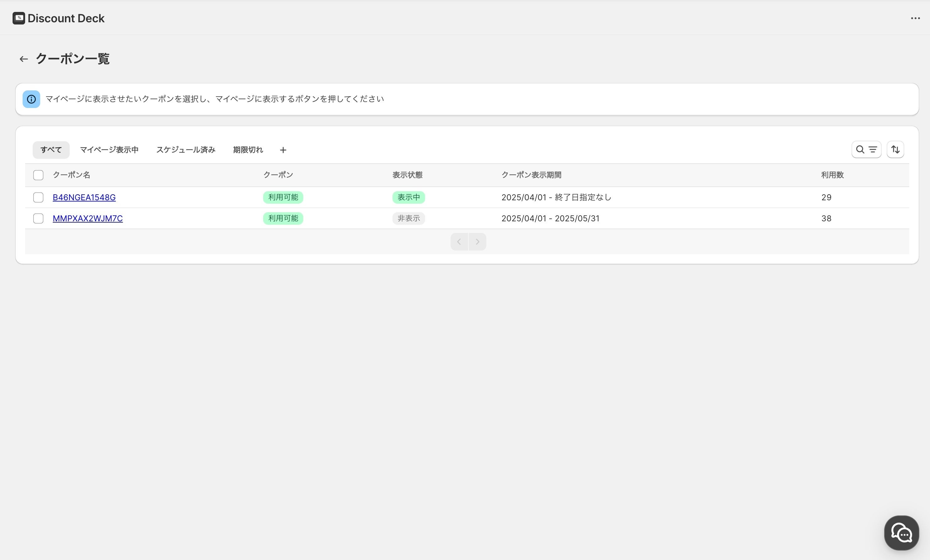Click the blue info icon in banner
Viewport: 930px width, 560px height.
(31, 99)
